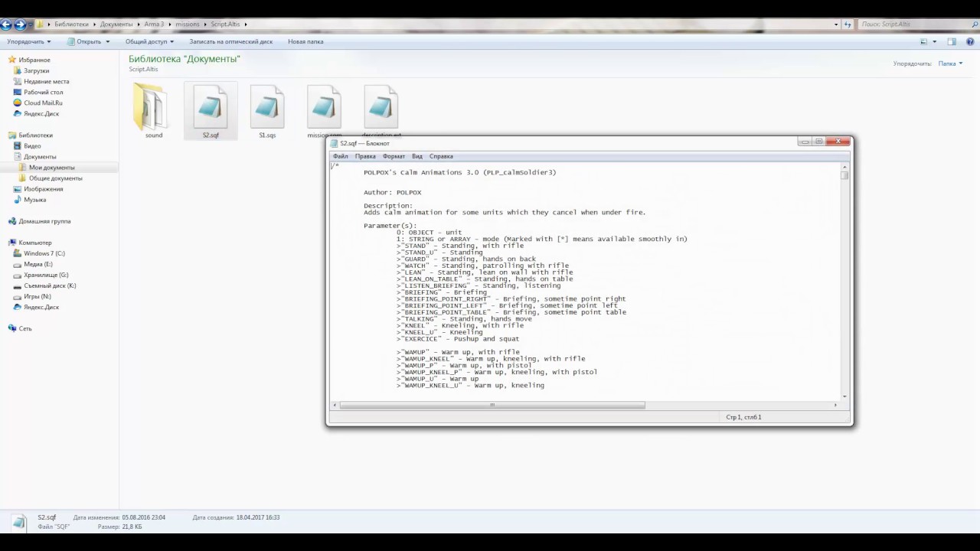Click missions in address breadcrumb
Screen dimensions: 980x551
188,24
